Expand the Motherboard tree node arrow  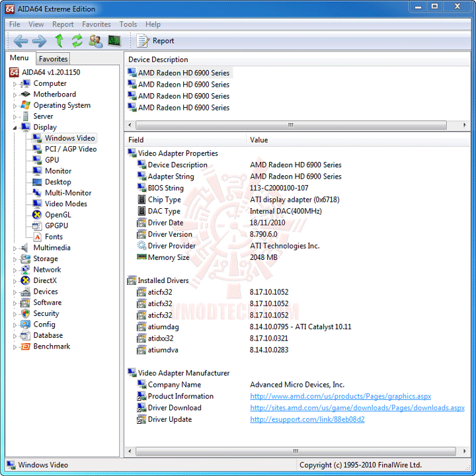15,95
